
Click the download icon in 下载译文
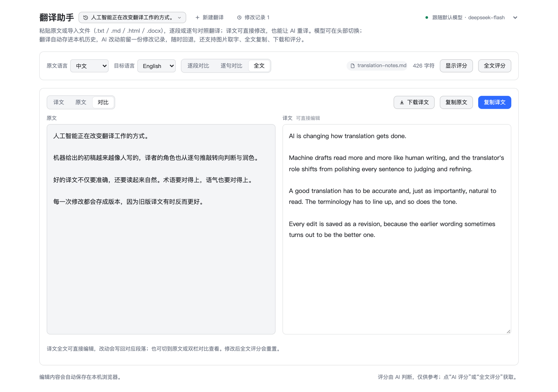point(402,102)
